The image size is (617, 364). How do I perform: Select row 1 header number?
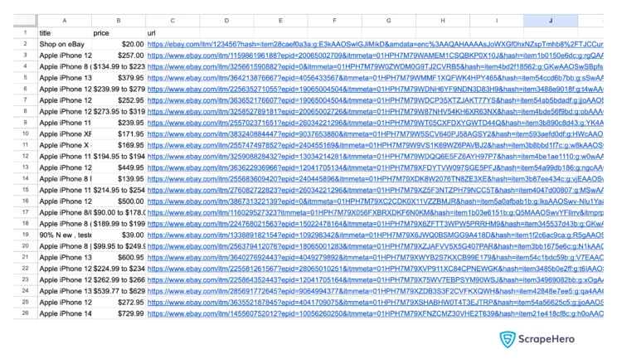[x=25, y=32]
